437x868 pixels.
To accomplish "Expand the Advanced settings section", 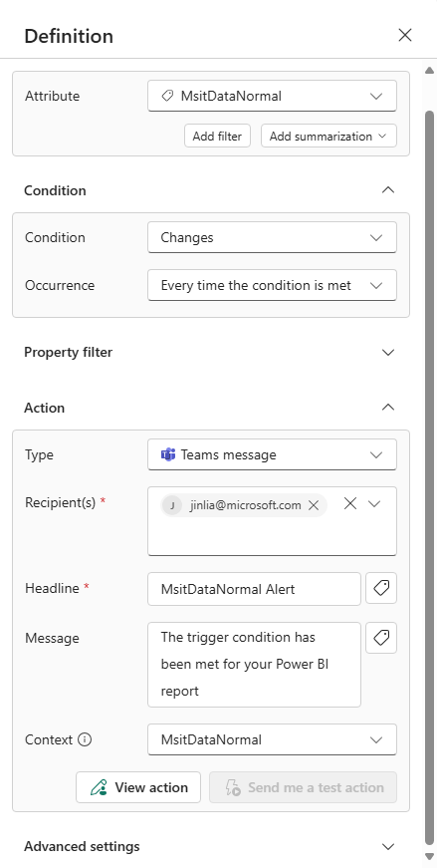I will [x=388, y=846].
